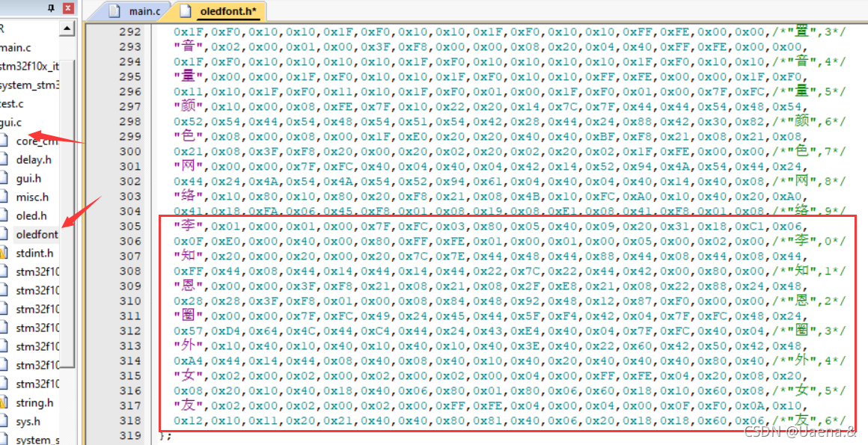The height and width of the screenshot is (445, 868).
Task: Click the "恩" string on line 309
Action: (189, 286)
